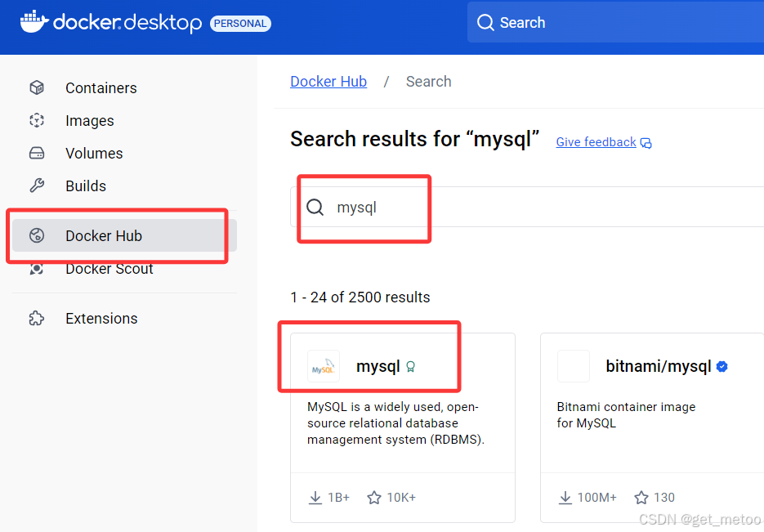The height and width of the screenshot is (532, 764).
Task: Click the official image badge next to mysql
Action: point(410,366)
